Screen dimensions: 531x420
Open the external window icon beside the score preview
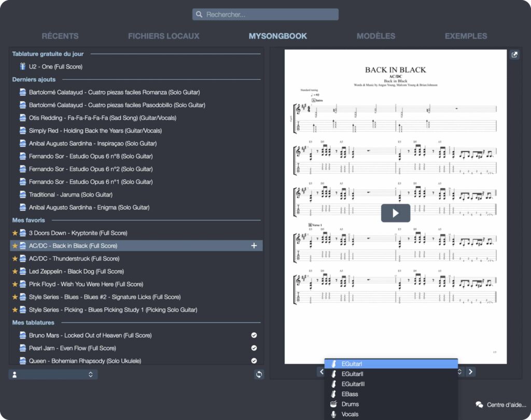(x=514, y=54)
